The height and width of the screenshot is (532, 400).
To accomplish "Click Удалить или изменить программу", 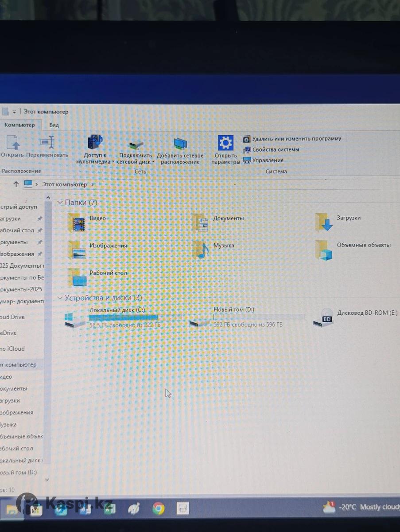I will coord(296,139).
